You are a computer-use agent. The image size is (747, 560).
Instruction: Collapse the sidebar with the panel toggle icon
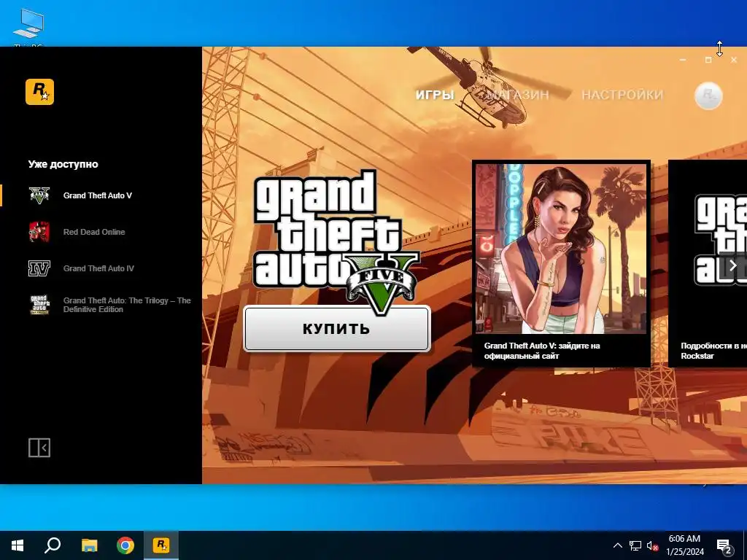pyautogui.click(x=39, y=448)
